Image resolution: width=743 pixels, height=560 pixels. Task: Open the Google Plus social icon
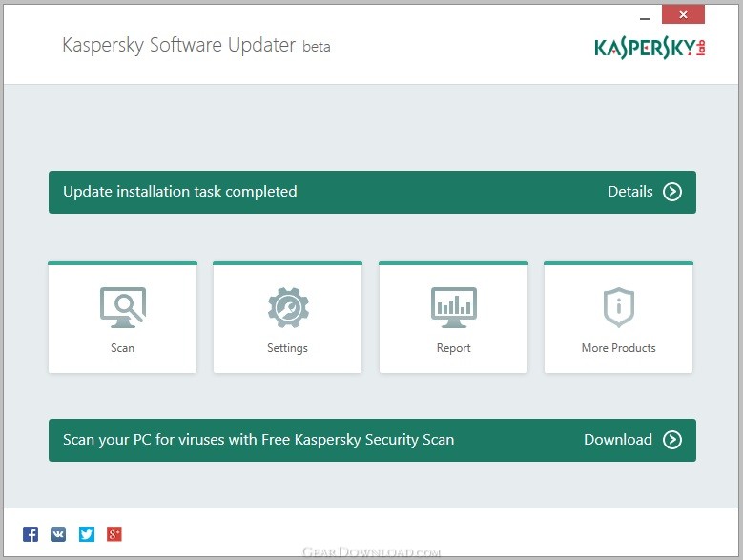(x=114, y=534)
